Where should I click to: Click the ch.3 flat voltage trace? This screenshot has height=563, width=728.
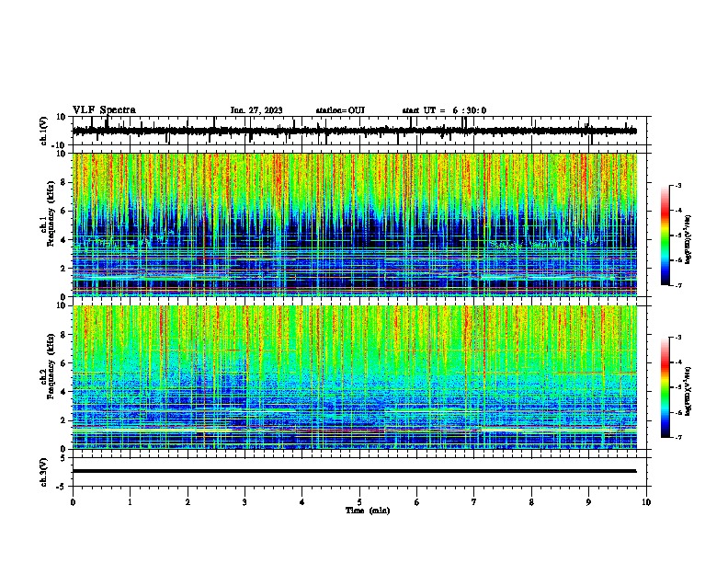(x=354, y=471)
